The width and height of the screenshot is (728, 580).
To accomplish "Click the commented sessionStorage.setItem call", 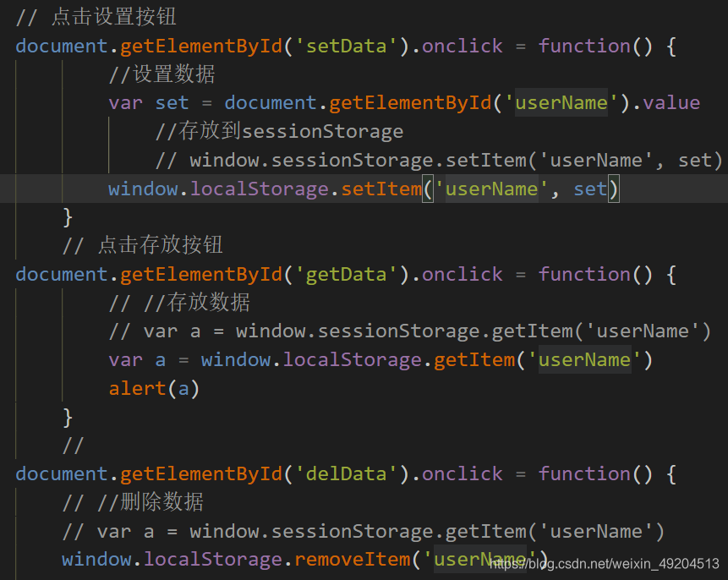I will point(438,160).
